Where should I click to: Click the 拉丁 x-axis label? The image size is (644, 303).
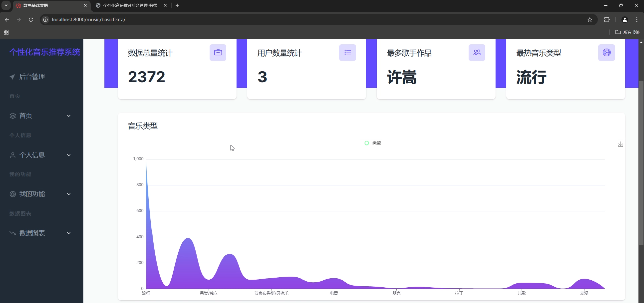(x=459, y=293)
